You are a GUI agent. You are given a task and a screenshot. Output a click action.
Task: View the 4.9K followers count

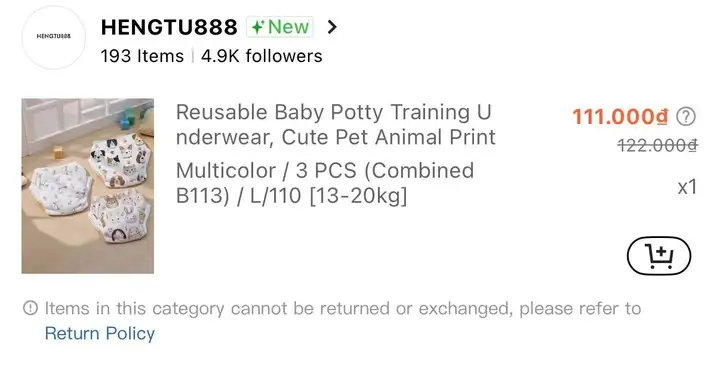tap(261, 56)
